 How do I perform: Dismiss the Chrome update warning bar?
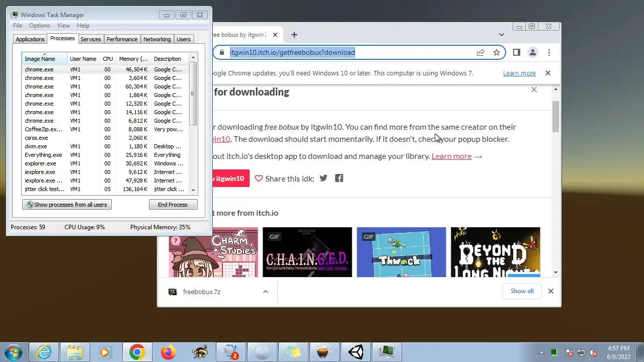point(548,73)
